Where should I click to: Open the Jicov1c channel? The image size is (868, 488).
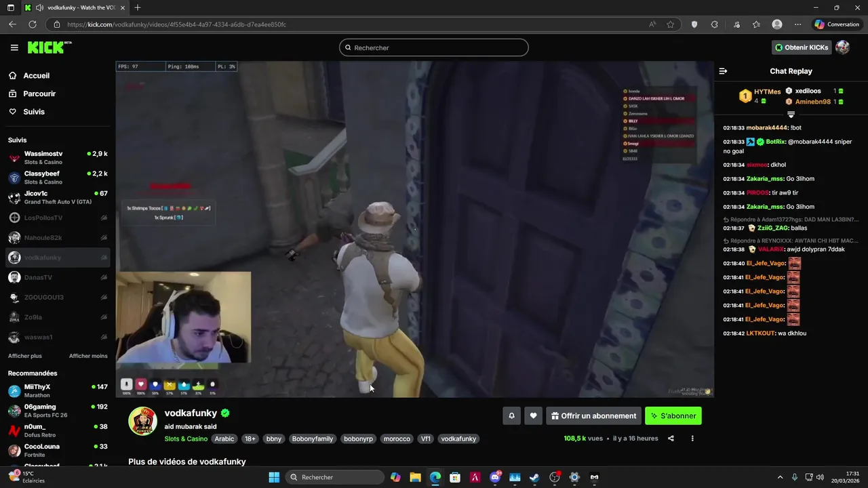[x=58, y=198]
